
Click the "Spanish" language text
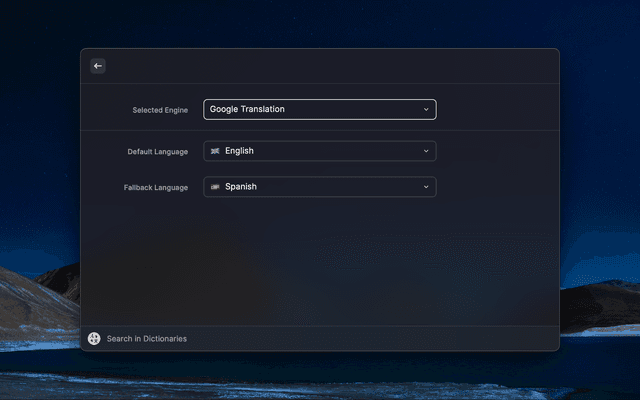(x=240, y=187)
